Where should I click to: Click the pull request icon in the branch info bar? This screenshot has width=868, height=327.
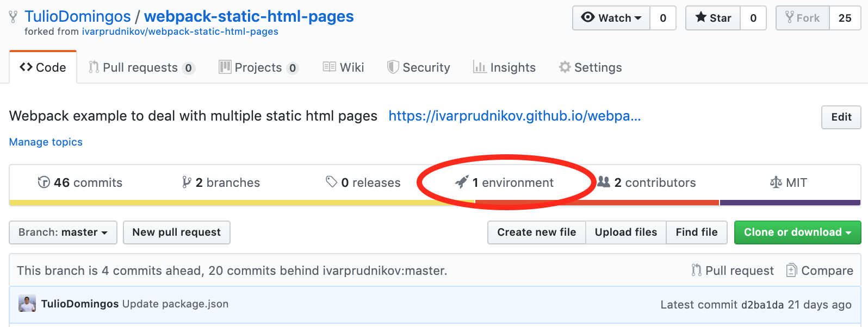696,270
